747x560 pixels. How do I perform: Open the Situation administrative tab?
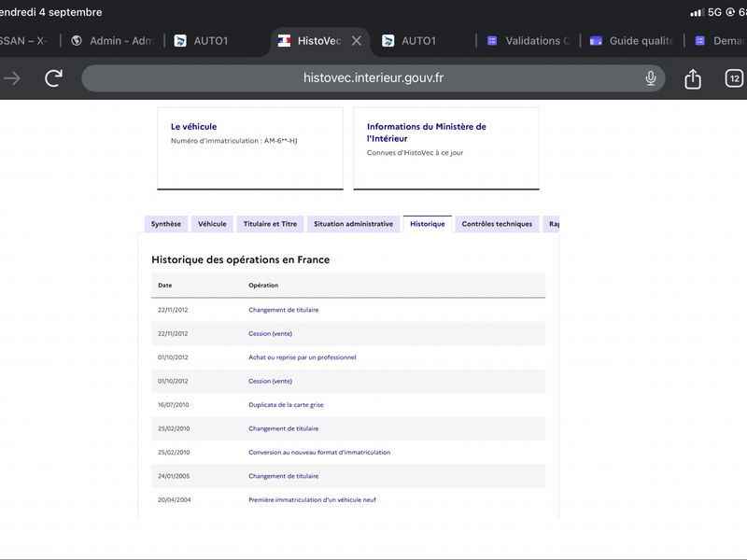354,224
